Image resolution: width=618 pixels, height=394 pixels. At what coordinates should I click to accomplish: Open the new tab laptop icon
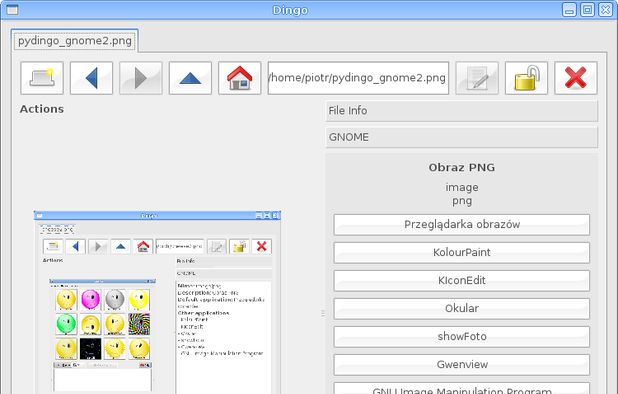pos(42,78)
